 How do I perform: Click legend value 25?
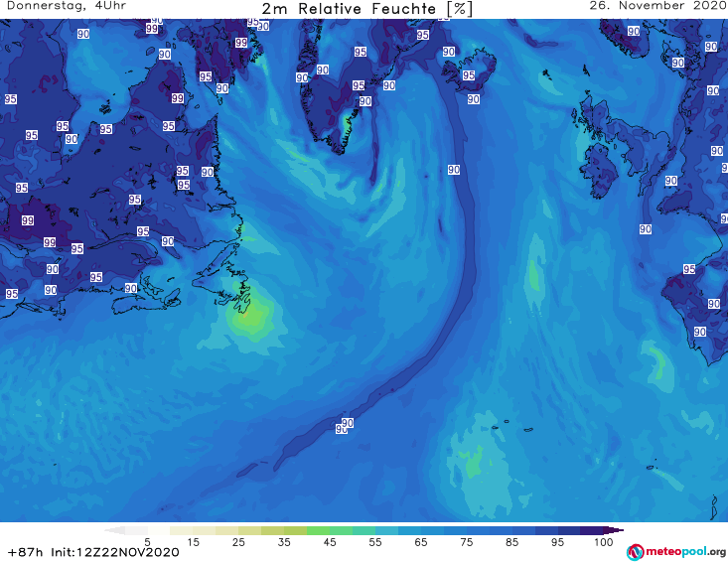click(238, 542)
